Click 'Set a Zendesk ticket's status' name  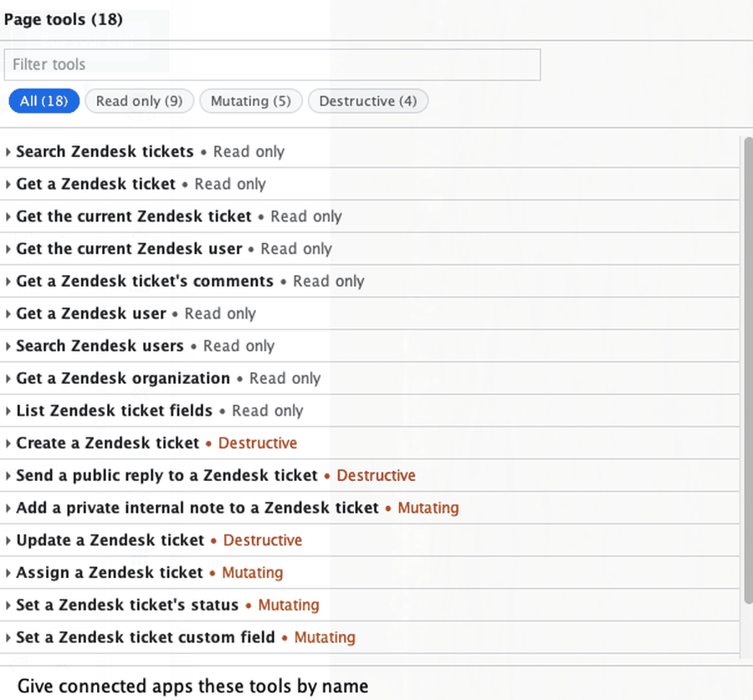[x=127, y=605]
